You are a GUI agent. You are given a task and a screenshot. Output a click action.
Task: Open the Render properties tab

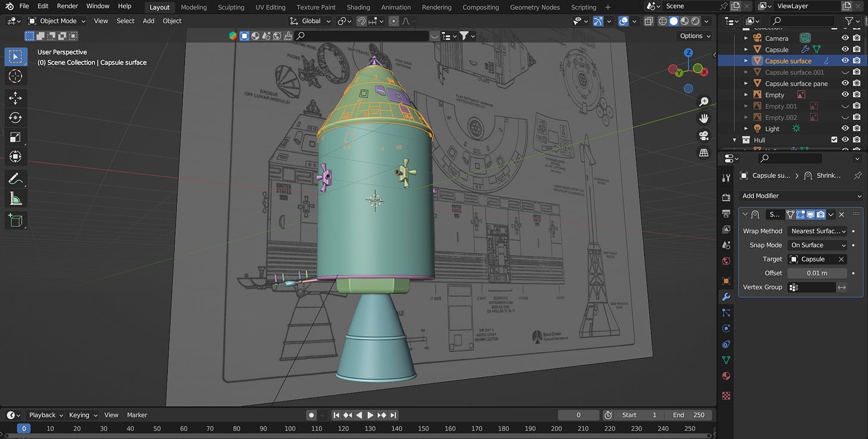(x=726, y=197)
